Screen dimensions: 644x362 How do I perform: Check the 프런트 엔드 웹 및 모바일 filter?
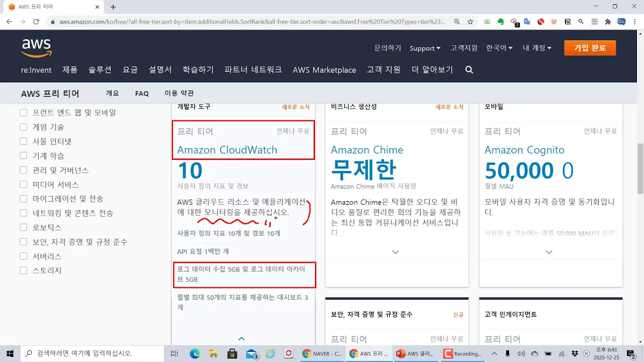23,113
